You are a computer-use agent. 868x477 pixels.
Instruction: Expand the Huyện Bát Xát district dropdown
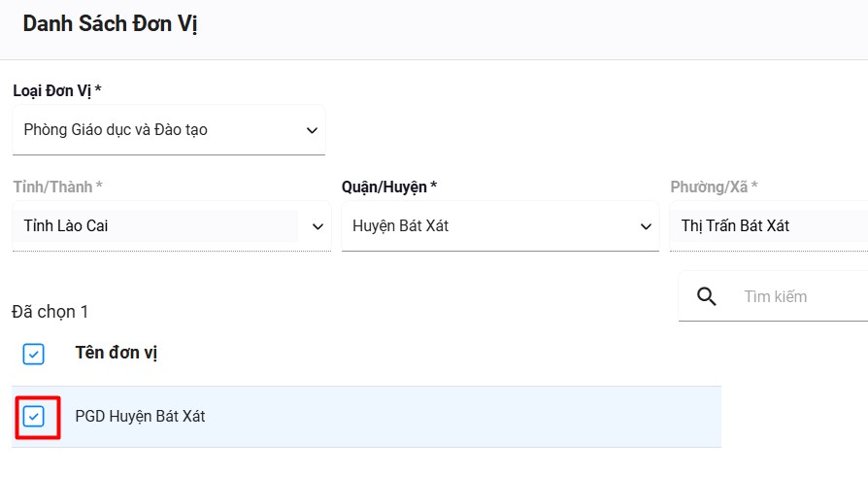485,226
